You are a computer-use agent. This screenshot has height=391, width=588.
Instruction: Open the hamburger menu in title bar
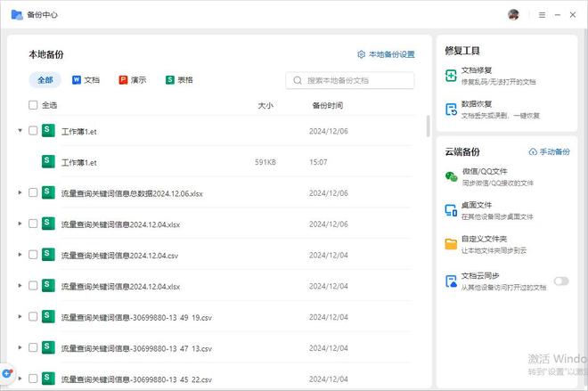click(542, 15)
